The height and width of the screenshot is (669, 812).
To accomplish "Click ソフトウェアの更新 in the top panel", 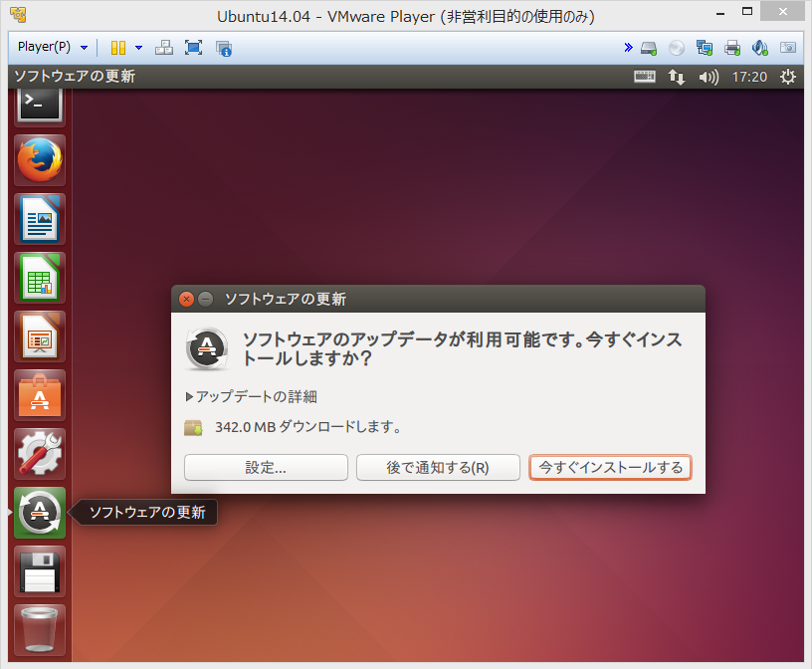I will pyautogui.click(x=75, y=77).
